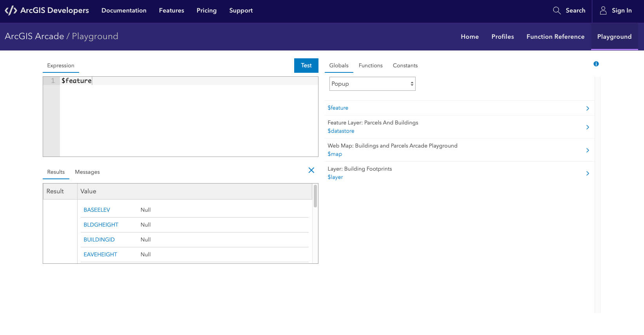Click the results table scrollbar
644x335 pixels.
(315, 196)
